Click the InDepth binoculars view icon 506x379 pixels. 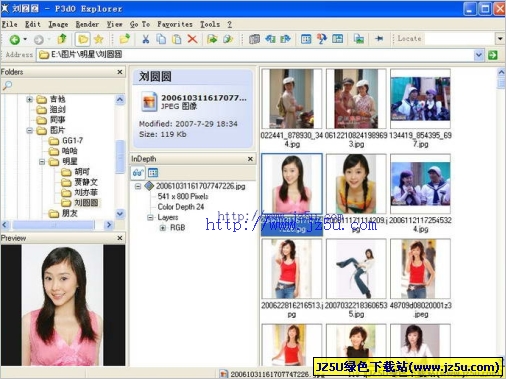[x=138, y=173]
